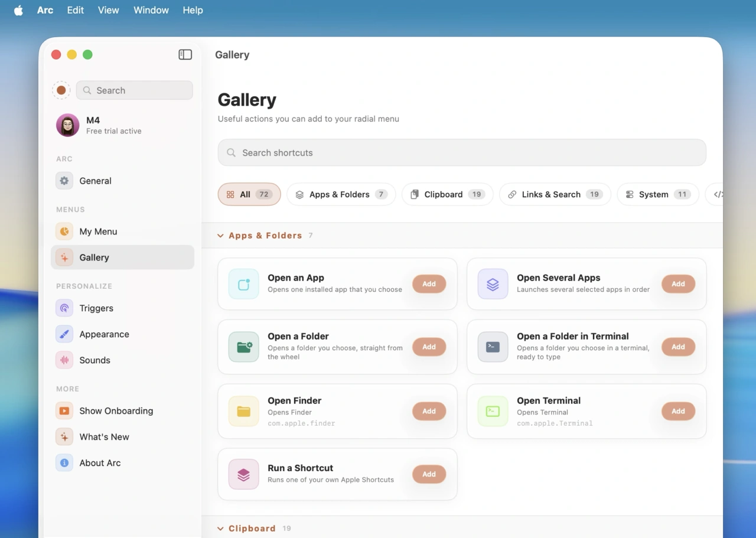
Task: Click the Open Several Apps stack icon
Action: click(493, 284)
